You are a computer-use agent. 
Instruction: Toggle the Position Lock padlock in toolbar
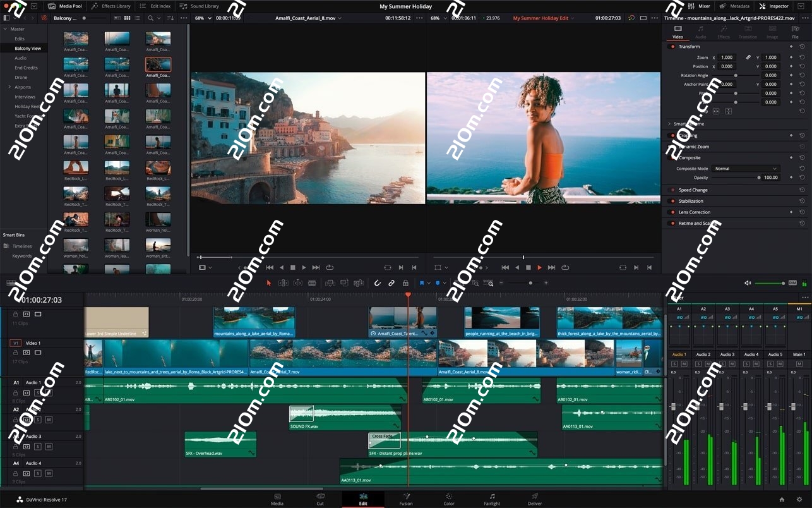405,283
